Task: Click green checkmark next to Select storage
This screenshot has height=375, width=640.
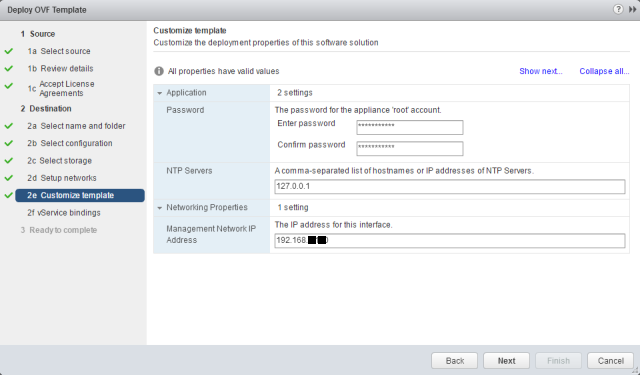Action: coord(9,161)
